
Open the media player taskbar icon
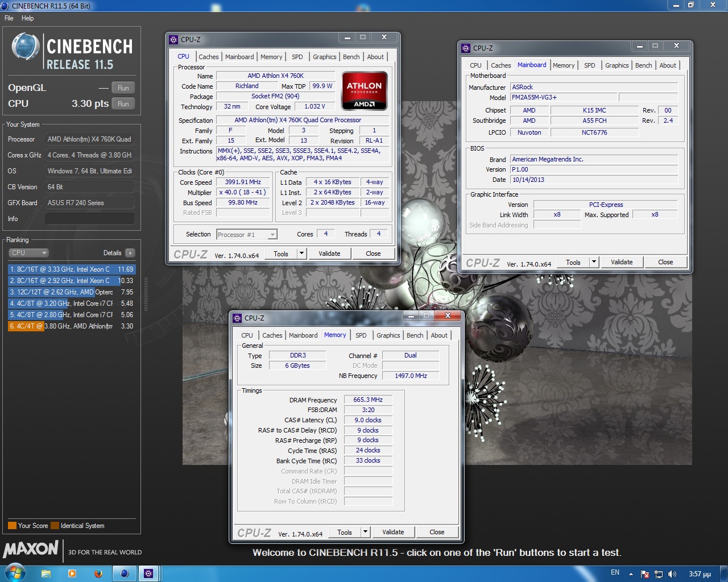click(72, 573)
